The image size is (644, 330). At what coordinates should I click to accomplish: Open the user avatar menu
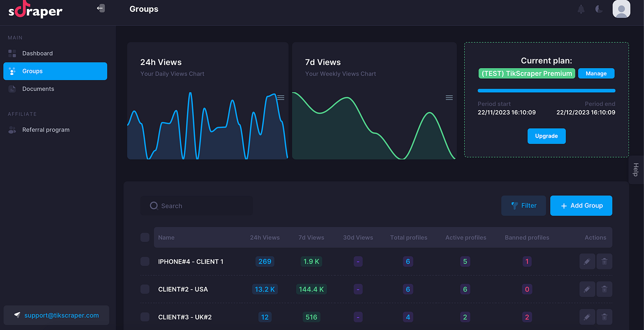coord(621,9)
